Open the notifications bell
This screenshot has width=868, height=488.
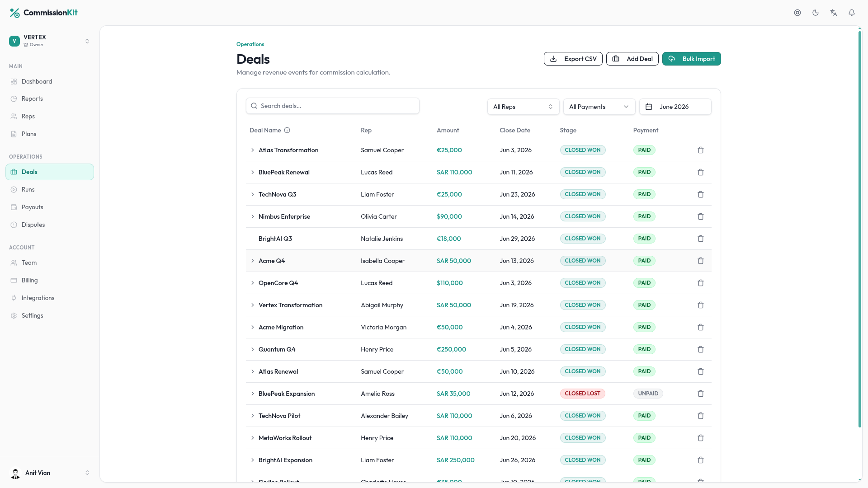(x=852, y=13)
